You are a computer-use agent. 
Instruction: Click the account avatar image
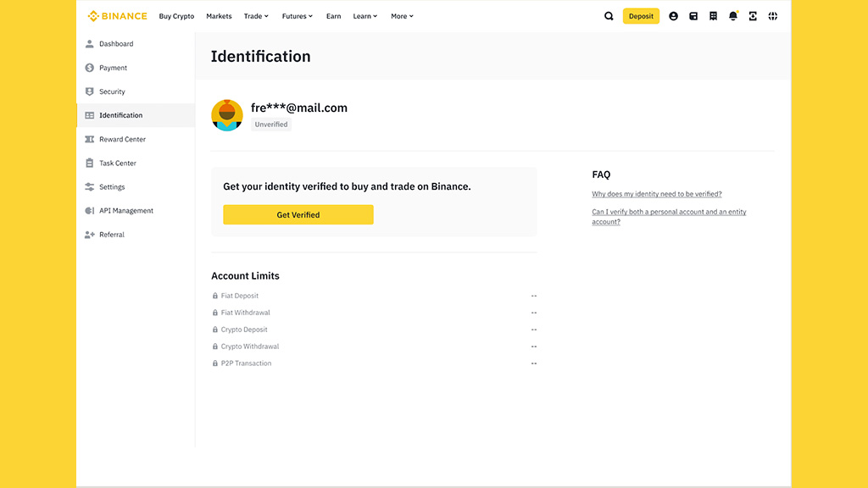[x=227, y=115]
